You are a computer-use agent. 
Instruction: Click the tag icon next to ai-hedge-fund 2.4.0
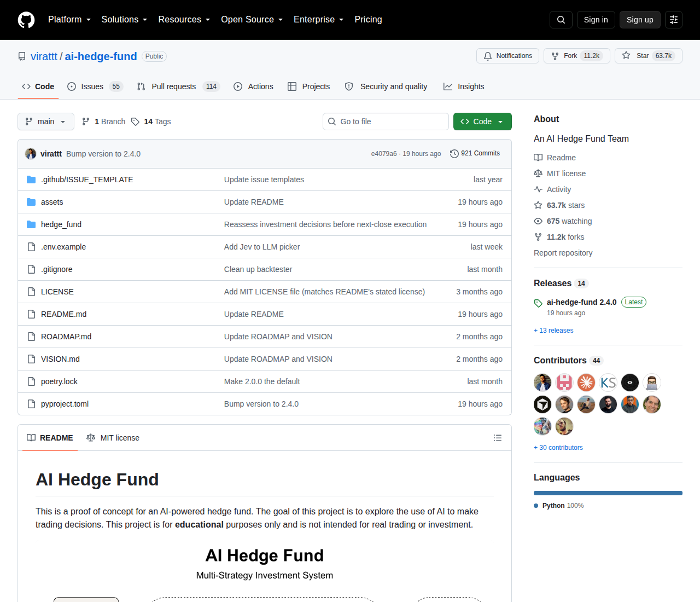(538, 303)
